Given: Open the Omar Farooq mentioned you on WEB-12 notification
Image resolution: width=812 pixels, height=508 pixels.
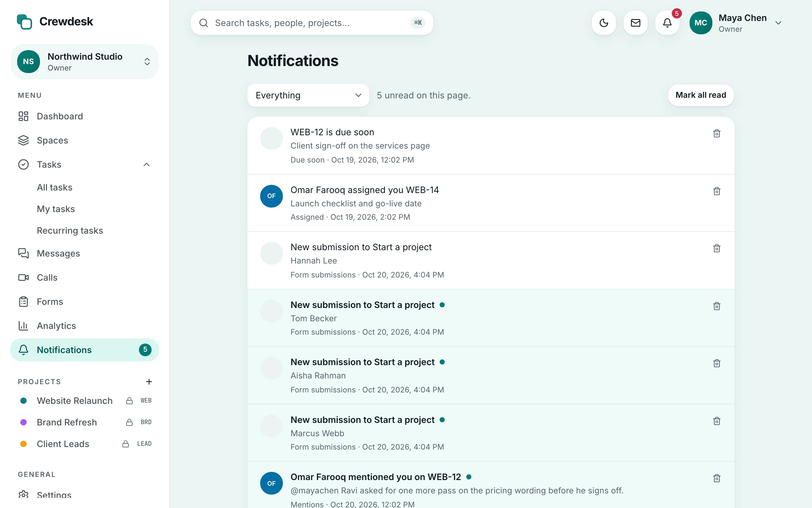Looking at the screenshot, I should click(491, 485).
